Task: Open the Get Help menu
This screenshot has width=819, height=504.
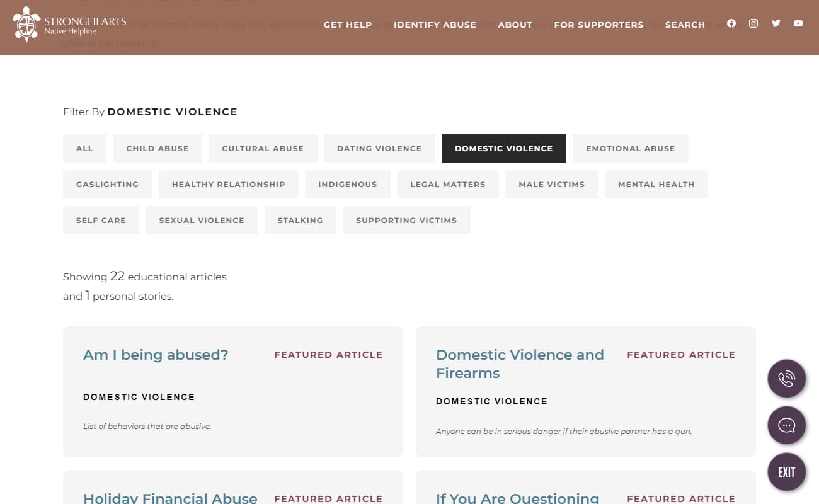Action: pos(347,25)
